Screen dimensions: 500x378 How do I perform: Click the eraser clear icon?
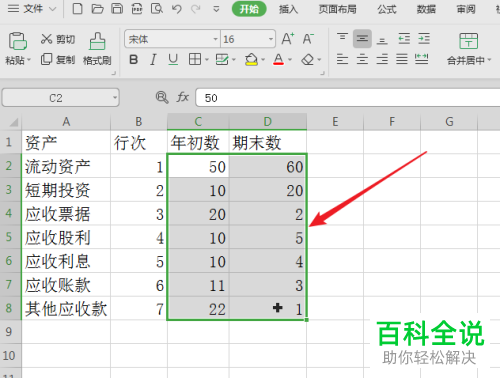pyautogui.click(x=308, y=60)
